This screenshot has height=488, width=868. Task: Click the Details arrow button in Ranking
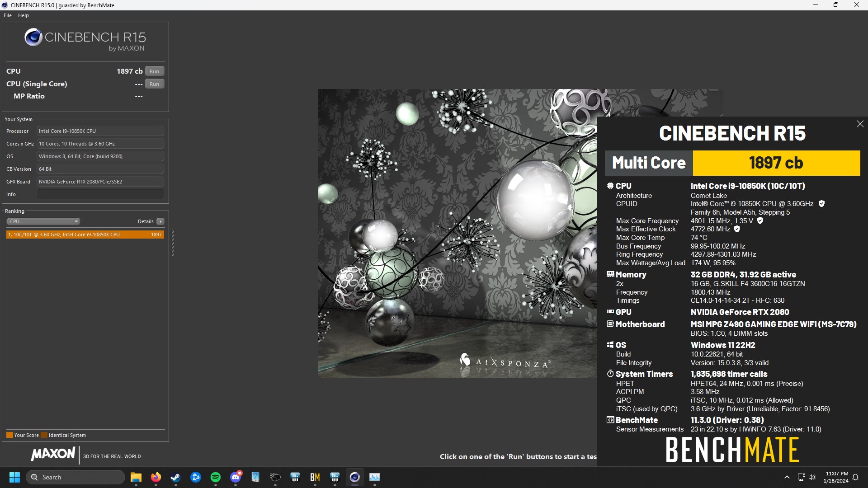coord(160,221)
